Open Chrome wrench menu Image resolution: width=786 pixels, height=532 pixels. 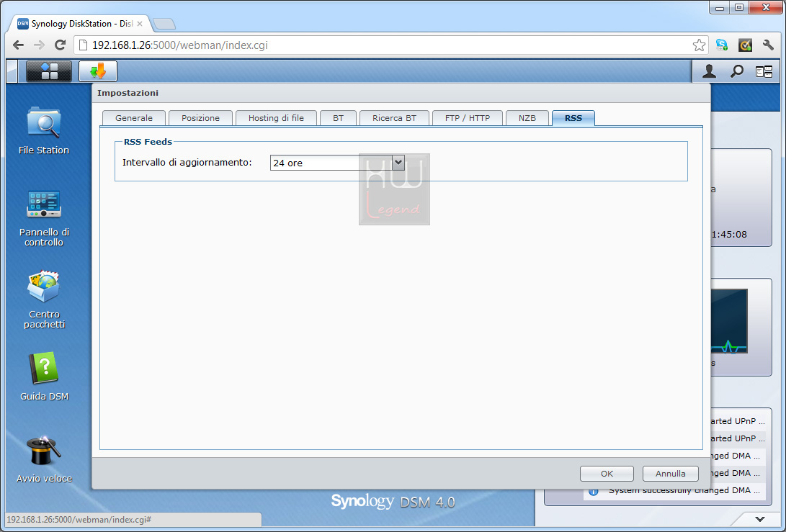point(769,45)
